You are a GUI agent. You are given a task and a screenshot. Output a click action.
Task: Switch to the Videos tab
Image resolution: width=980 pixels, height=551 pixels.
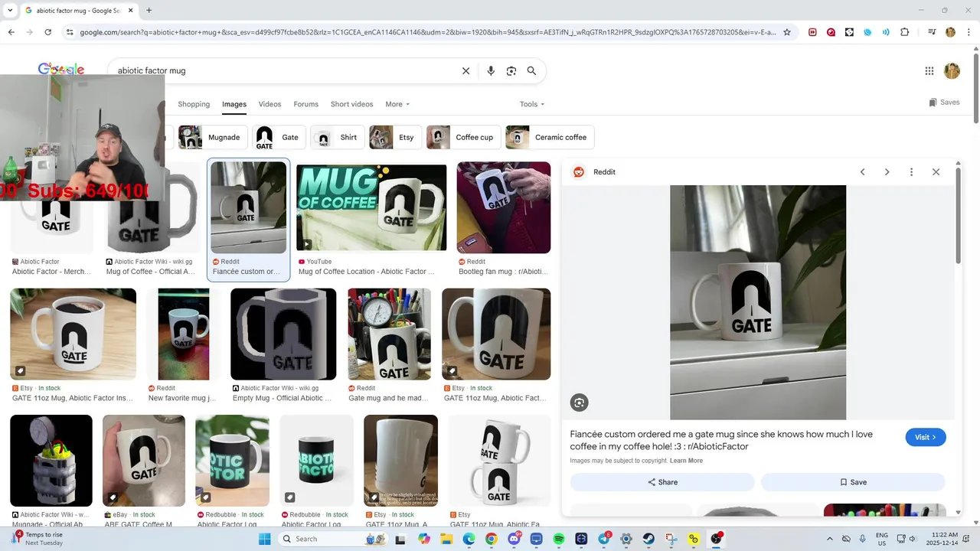pyautogui.click(x=269, y=104)
